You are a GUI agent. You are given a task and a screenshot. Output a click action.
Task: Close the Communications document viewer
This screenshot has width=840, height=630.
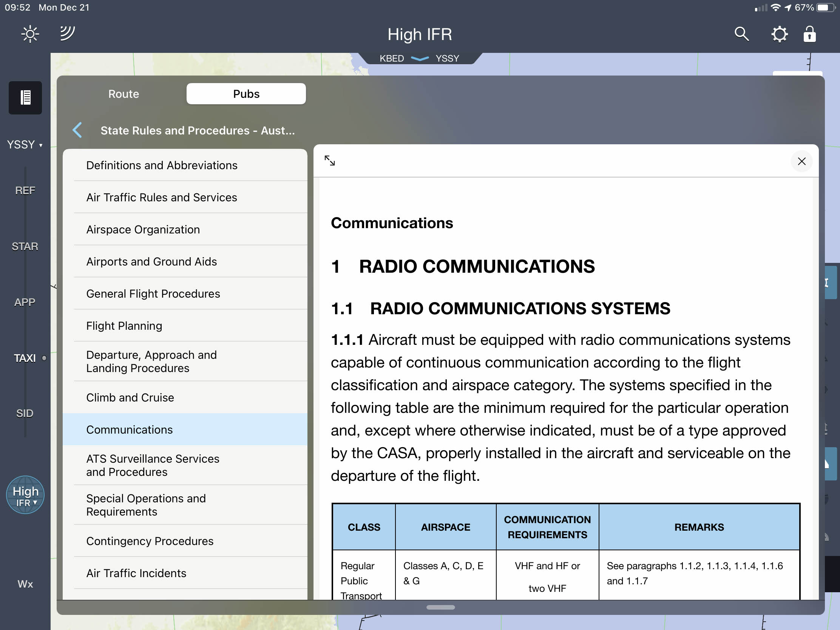(801, 161)
